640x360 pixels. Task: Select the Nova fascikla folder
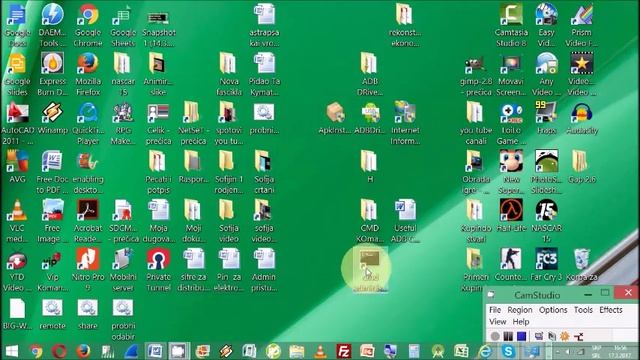coord(229,74)
